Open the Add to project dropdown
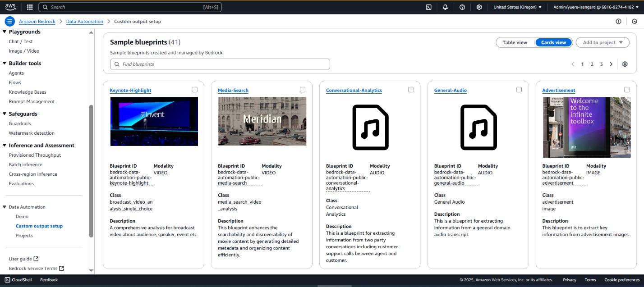 click(603, 42)
